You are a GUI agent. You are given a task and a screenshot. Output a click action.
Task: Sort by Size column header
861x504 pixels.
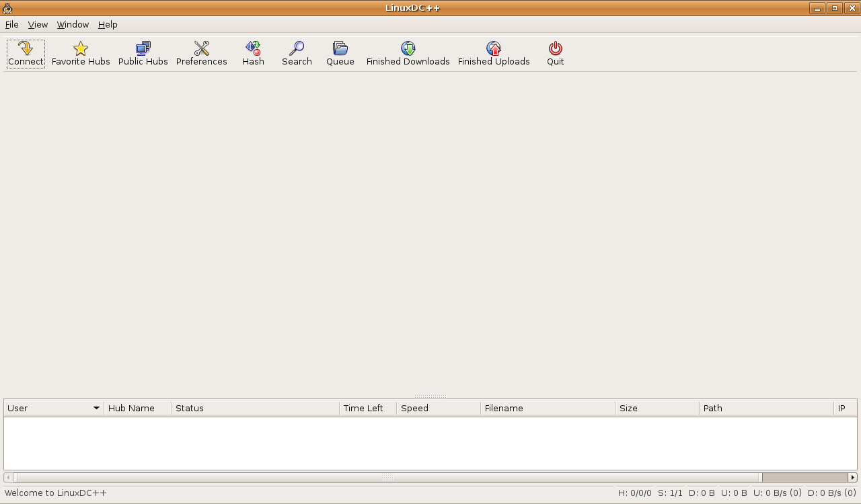coord(657,408)
